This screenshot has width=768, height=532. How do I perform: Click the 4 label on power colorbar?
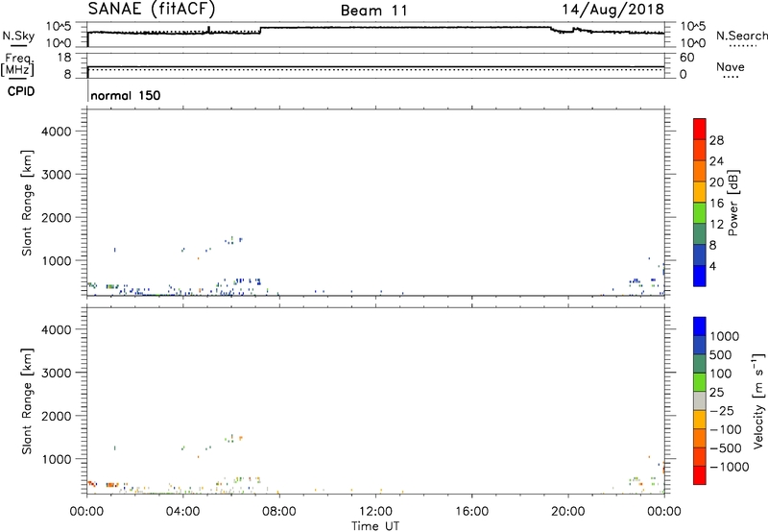tap(712, 267)
